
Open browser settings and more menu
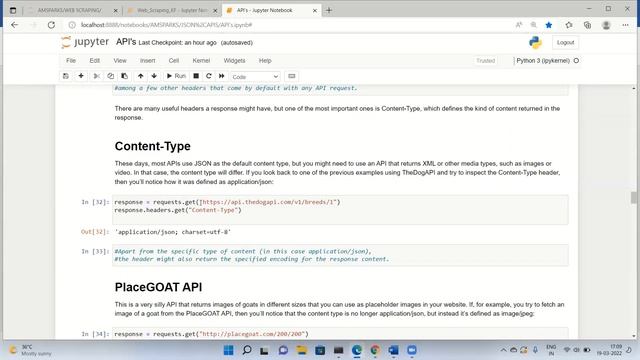pyautogui.click(x=625, y=25)
